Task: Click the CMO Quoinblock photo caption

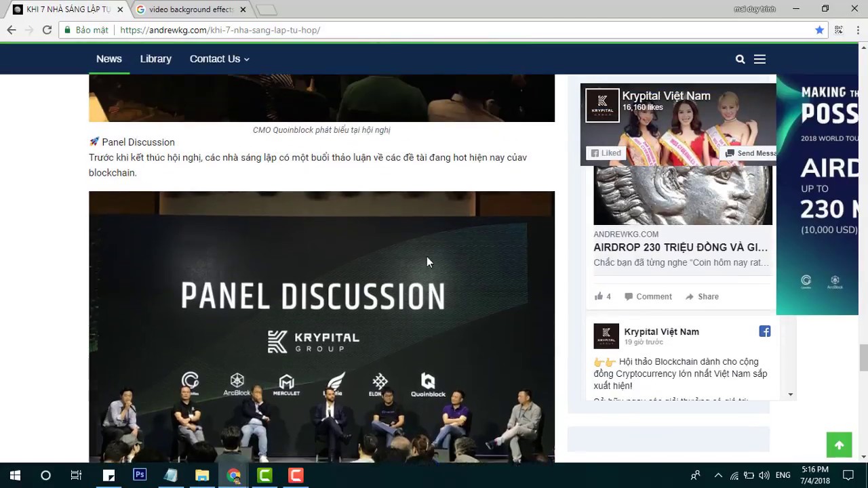Action: pos(321,130)
